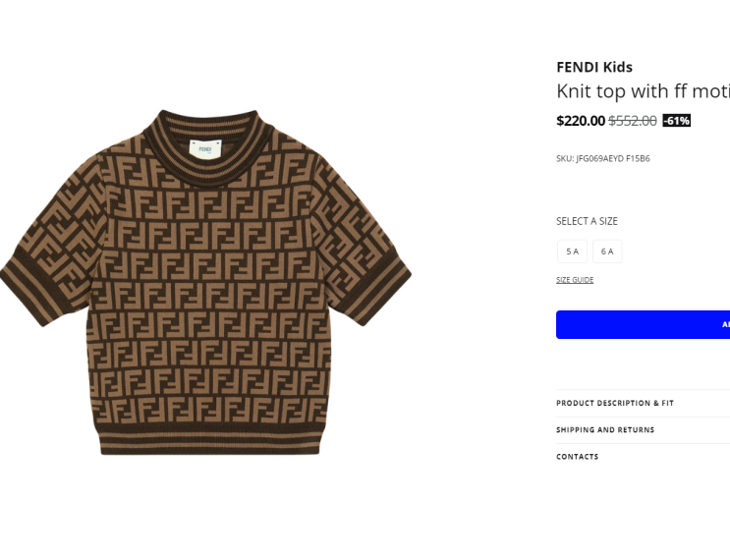730x560 pixels.
Task: Click the SKU JFG069AEYD F15B6 text
Action: pyautogui.click(x=603, y=159)
